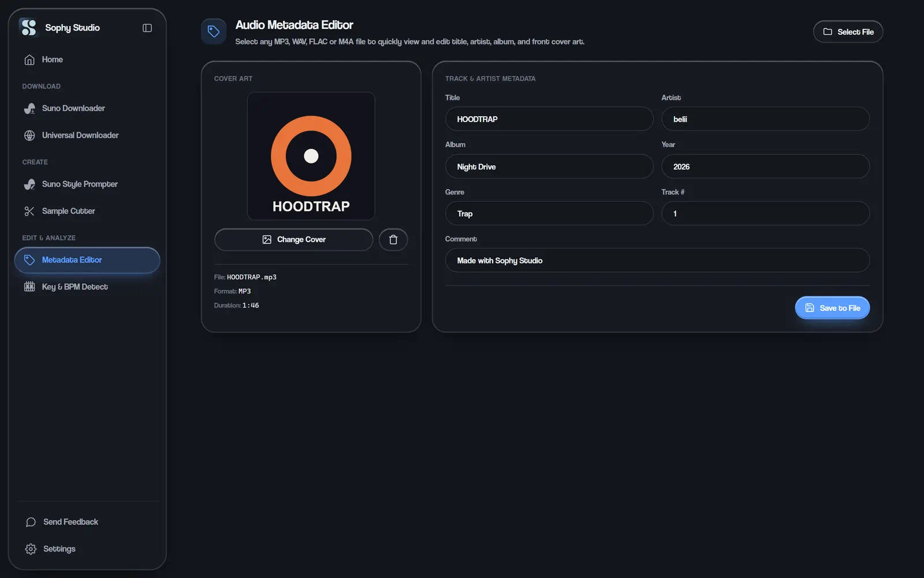Viewport: 924px width, 578px height.
Task: Click the HOODTRAP cover art thumbnail
Action: click(x=311, y=156)
